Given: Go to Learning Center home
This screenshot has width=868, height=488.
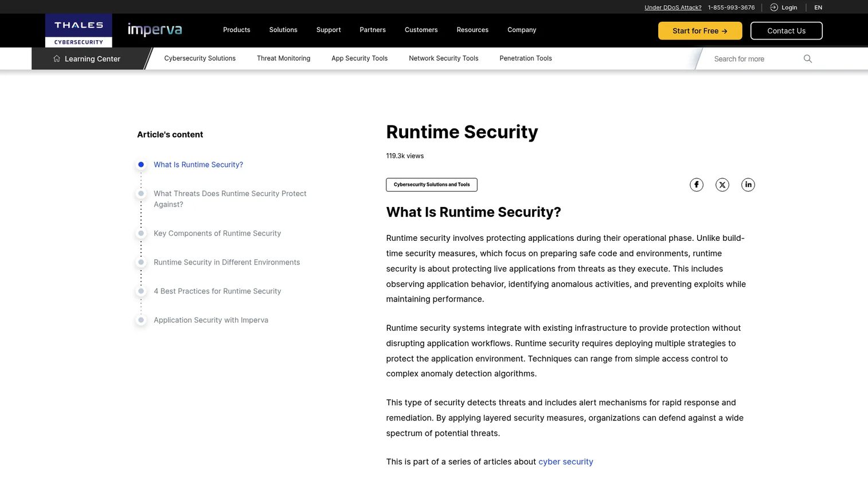Looking at the screenshot, I should [92, 58].
